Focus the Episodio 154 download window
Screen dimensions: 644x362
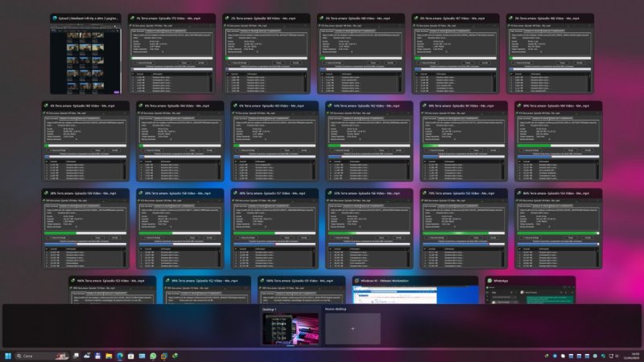point(558,229)
